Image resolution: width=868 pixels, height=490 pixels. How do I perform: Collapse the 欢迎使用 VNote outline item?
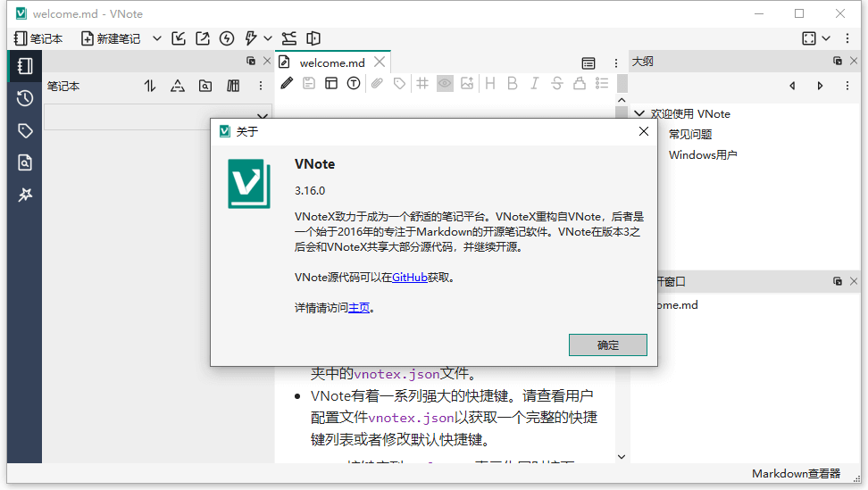point(639,113)
